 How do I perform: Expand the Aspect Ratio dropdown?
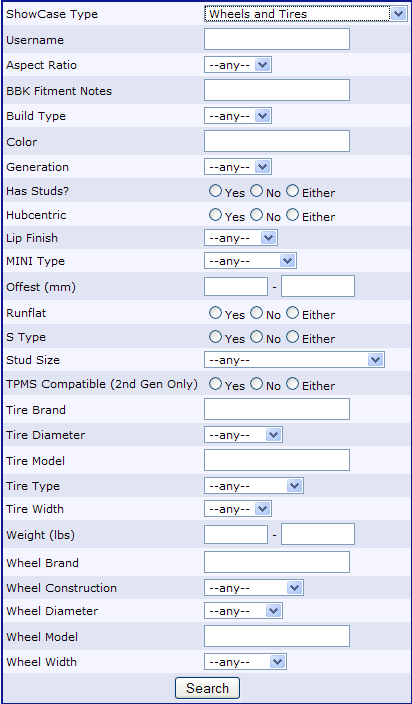pos(238,65)
